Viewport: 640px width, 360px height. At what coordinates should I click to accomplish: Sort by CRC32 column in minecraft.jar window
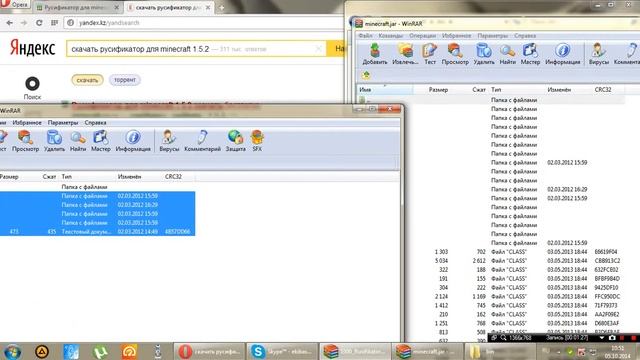603,89
